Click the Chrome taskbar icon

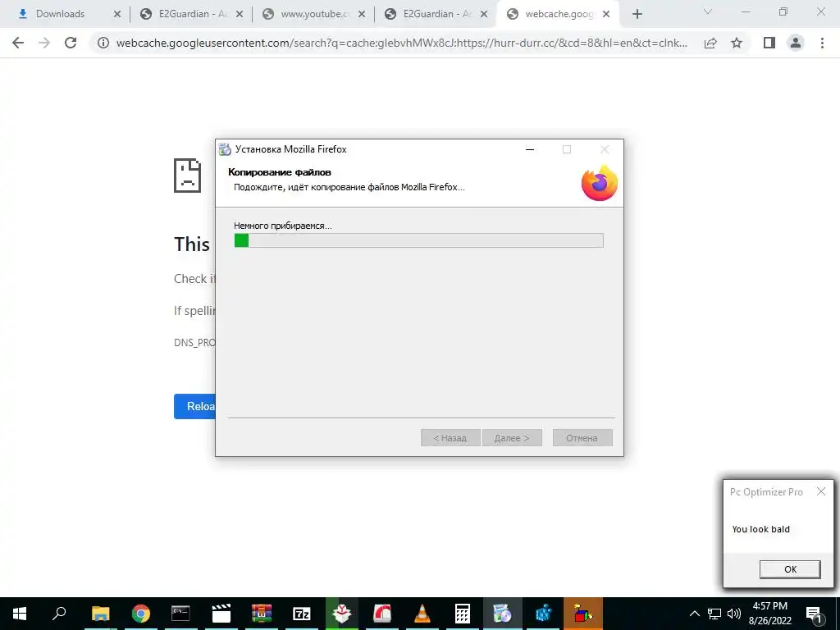pyautogui.click(x=140, y=614)
